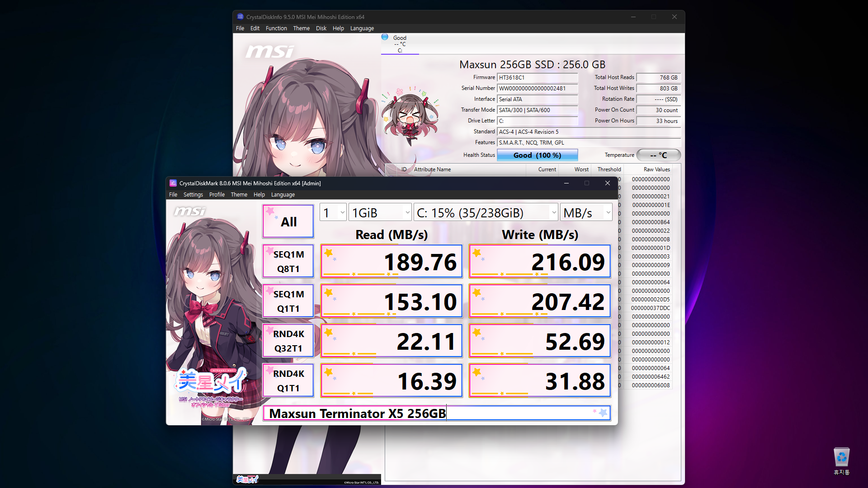Image resolution: width=868 pixels, height=488 pixels.
Task: Run the SEQ1M Q8T1 test
Action: (288, 261)
